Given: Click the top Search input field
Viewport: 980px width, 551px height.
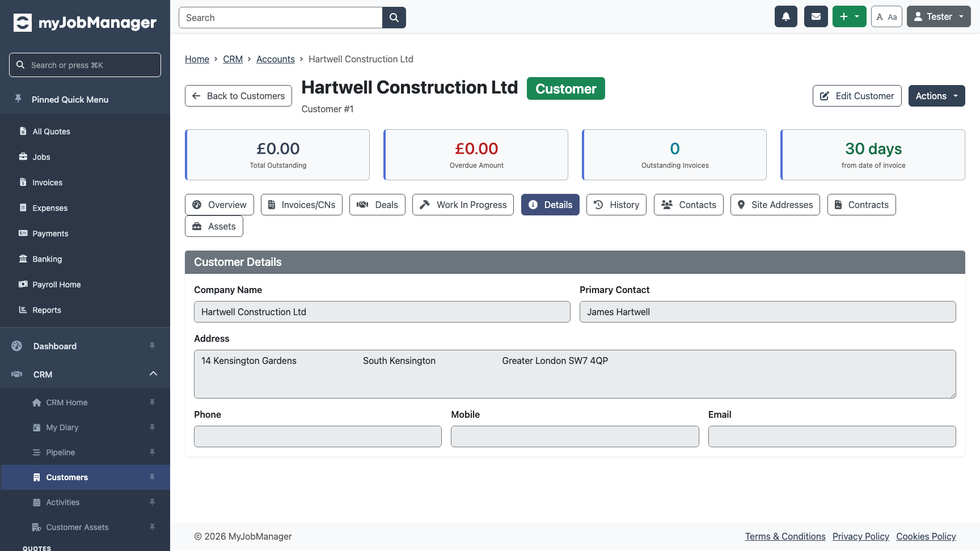Looking at the screenshot, I should pos(281,18).
